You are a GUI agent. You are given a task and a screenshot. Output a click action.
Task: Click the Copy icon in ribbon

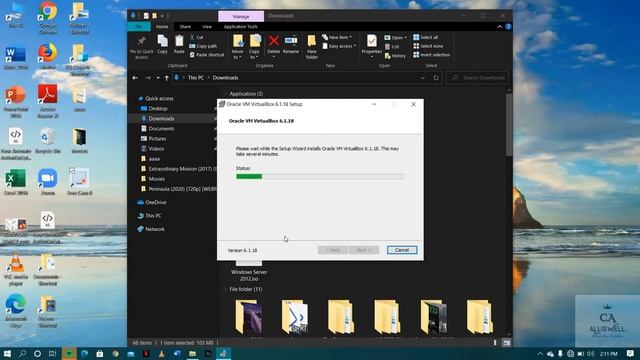(162, 41)
